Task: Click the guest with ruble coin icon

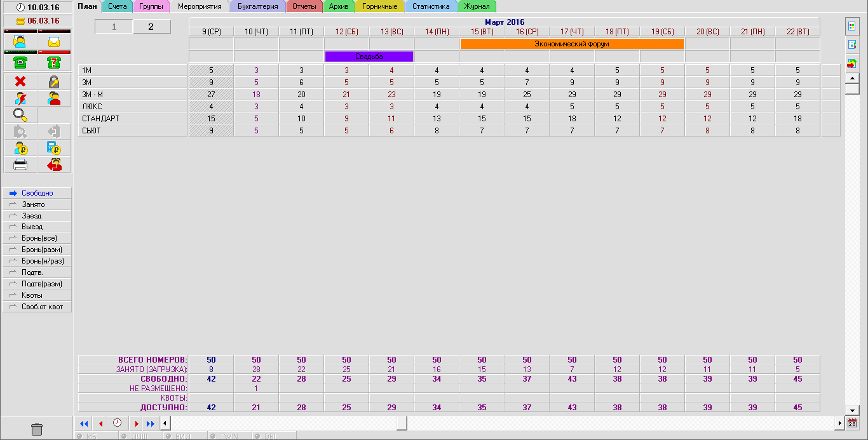Action: pyautogui.click(x=20, y=149)
